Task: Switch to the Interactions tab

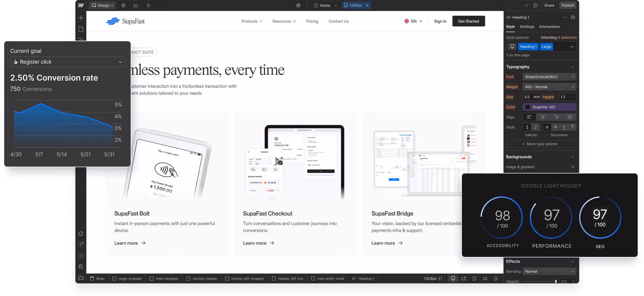Action: point(549,27)
